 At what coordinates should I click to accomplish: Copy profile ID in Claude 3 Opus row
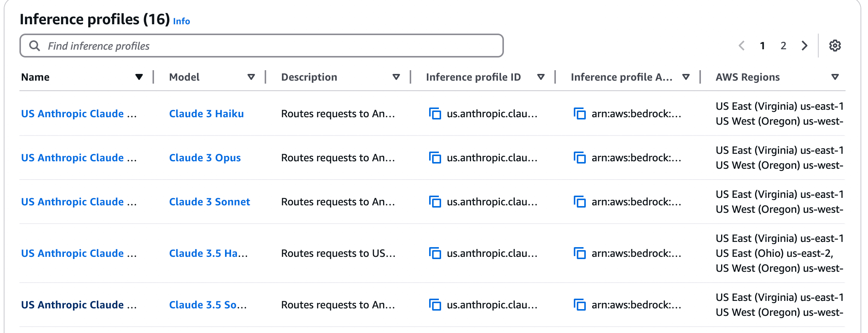coord(435,158)
